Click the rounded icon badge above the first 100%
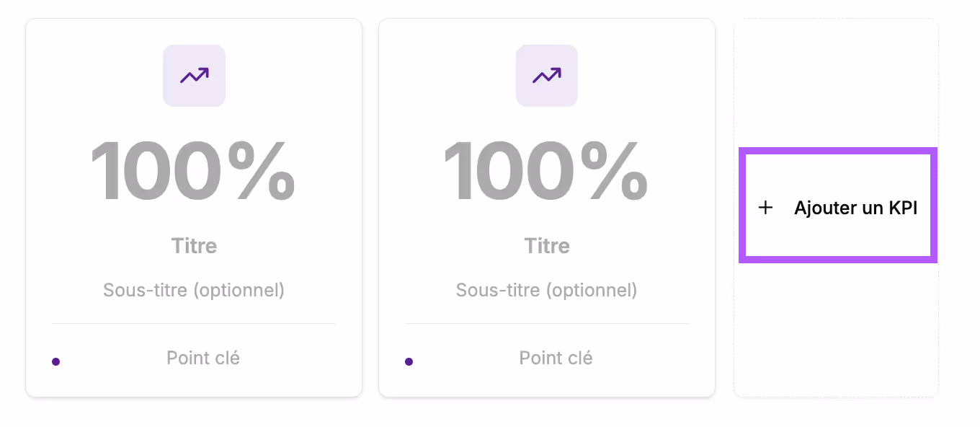This screenshot has height=427, width=980. [194, 75]
